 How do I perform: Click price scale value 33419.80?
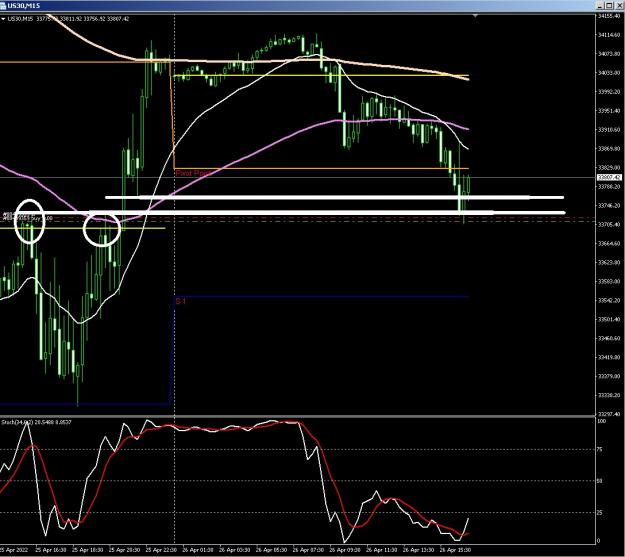point(609,357)
